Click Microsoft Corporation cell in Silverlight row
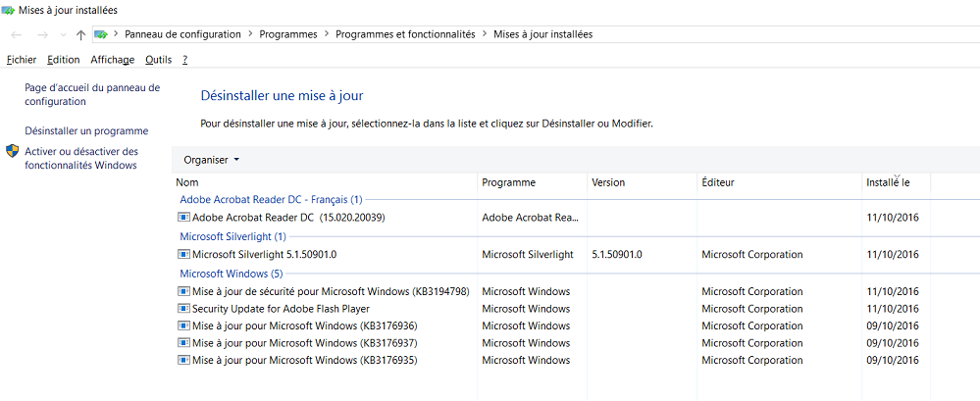The width and height of the screenshot is (980, 401). click(751, 254)
